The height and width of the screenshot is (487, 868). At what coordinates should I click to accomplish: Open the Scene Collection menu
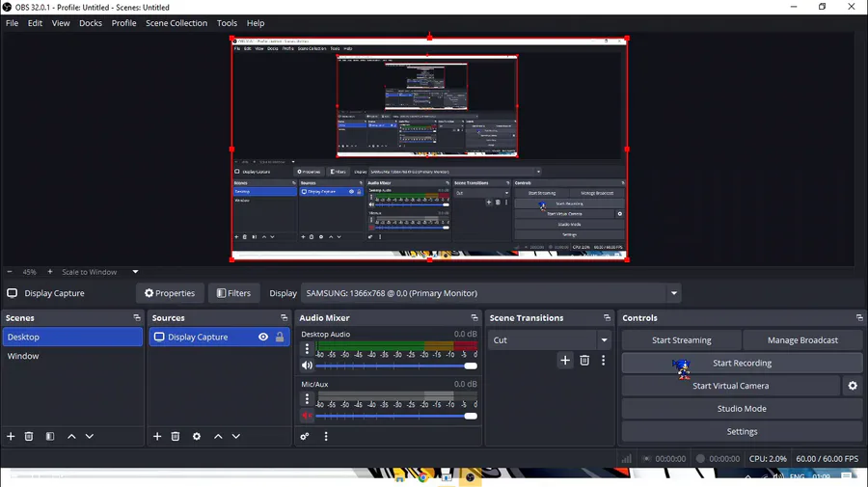click(176, 23)
